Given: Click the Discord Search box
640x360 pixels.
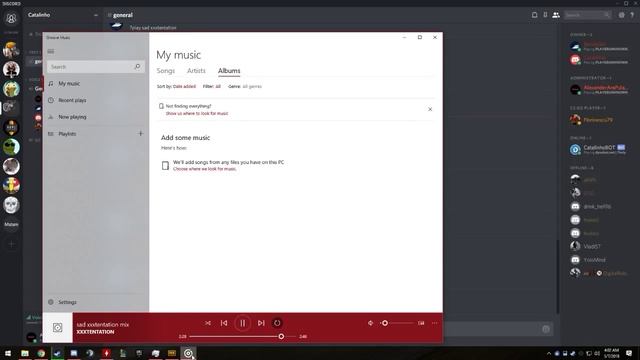Looking at the screenshot, I should tap(588, 15).
